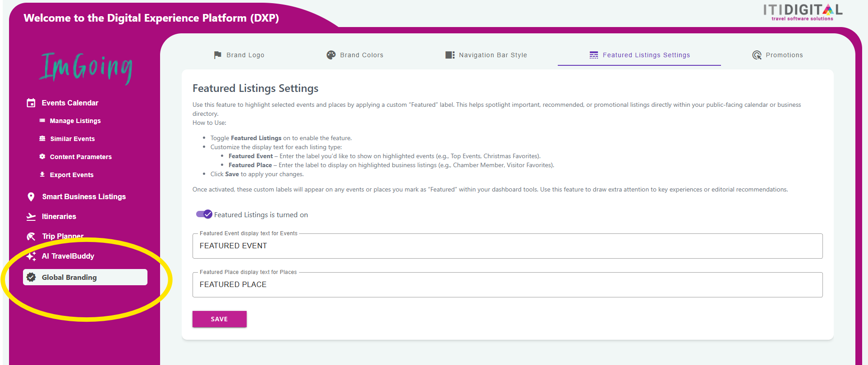Click the Trip Planner icon
Screen dimensions: 868x365
pyautogui.click(x=31, y=237)
